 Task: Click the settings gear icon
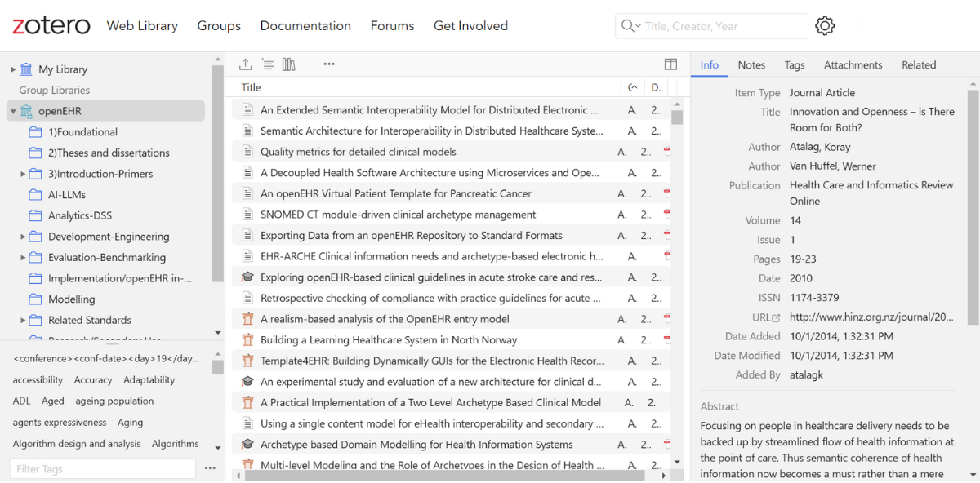[x=825, y=26]
